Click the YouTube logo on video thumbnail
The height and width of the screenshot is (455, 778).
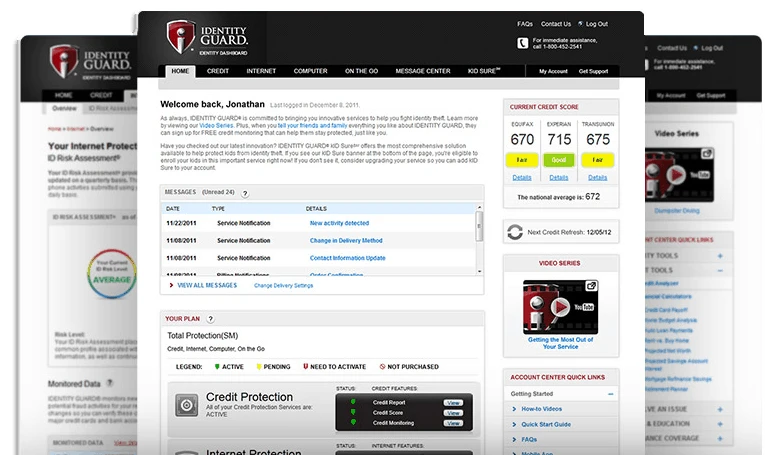point(584,307)
